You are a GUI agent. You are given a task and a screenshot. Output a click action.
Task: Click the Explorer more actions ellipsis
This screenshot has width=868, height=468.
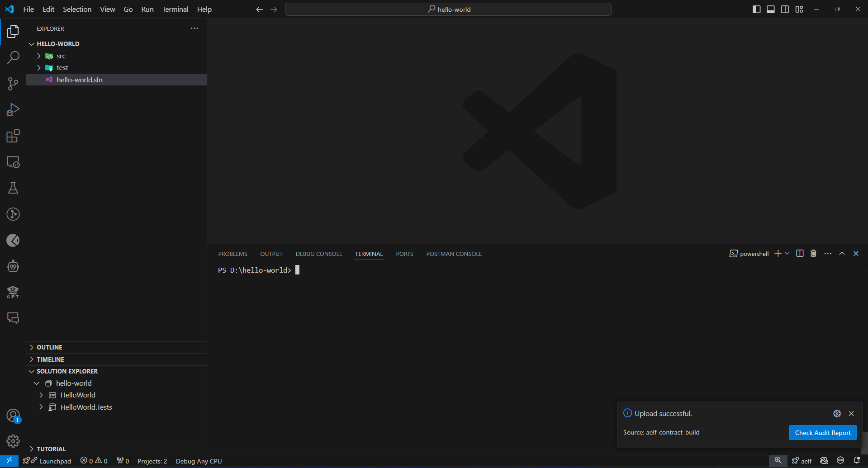coord(194,28)
